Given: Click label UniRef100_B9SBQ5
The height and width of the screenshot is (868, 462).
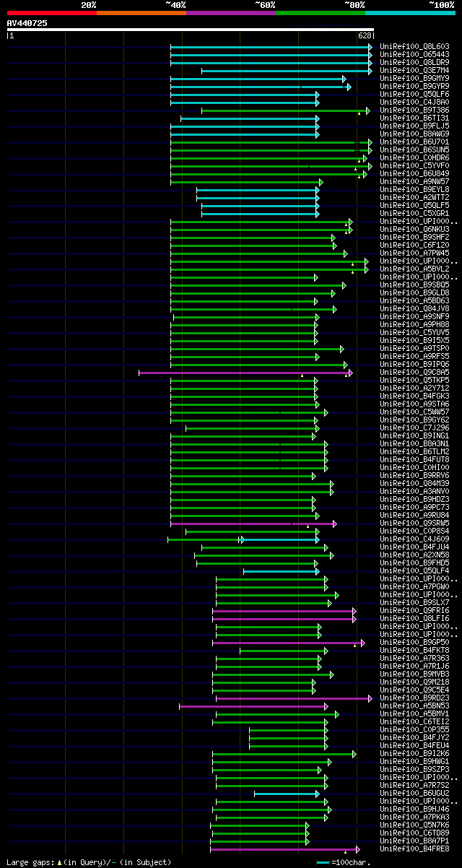Looking at the screenshot, I should click(x=414, y=285).
